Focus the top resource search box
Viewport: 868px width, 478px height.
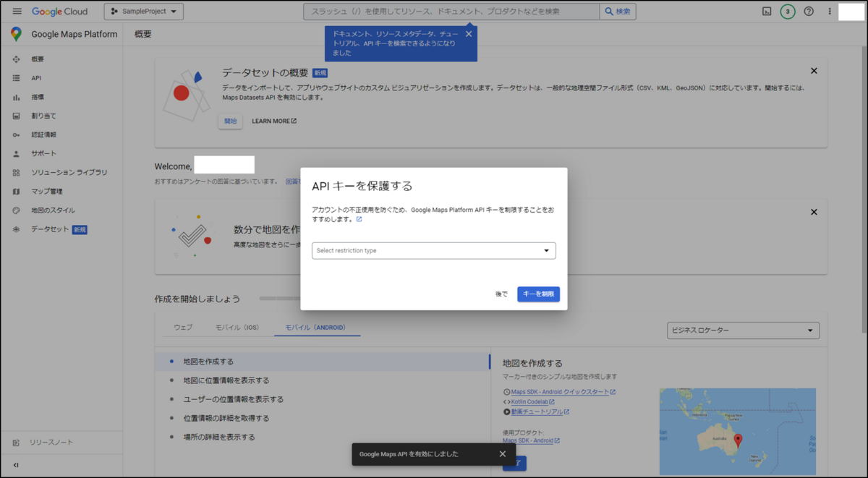pyautogui.click(x=451, y=12)
